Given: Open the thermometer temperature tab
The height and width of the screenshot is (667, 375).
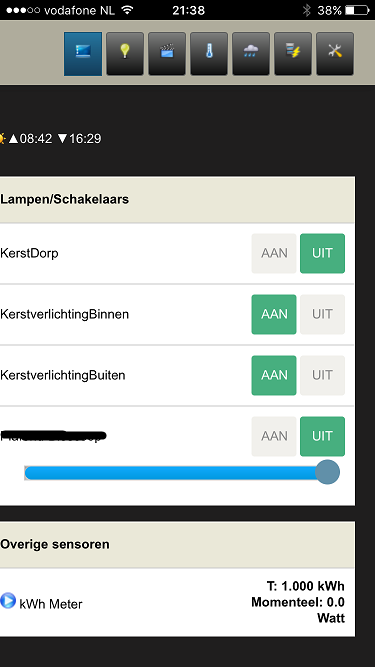Looking at the screenshot, I should point(209,54).
